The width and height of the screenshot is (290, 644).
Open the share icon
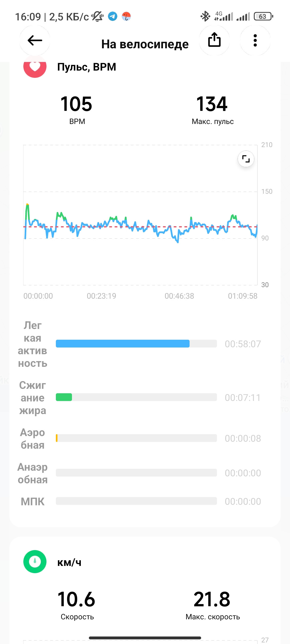[214, 41]
